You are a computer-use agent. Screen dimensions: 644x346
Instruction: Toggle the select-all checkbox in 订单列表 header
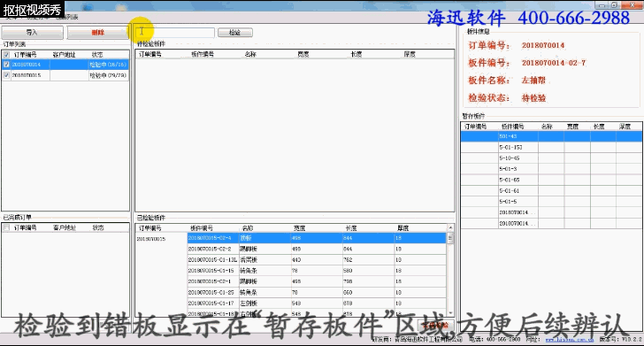pos(6,55)
